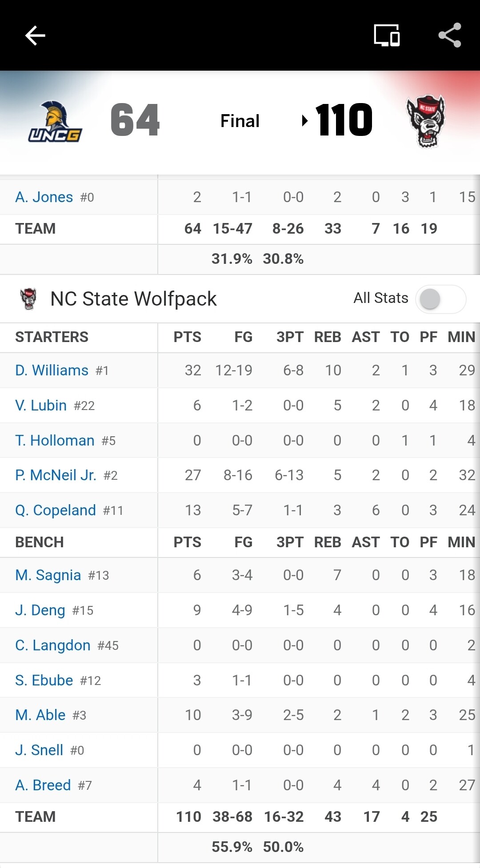
Task: Tap the NC State Wolfpack team heading
Action: click(x=133, y=299)
